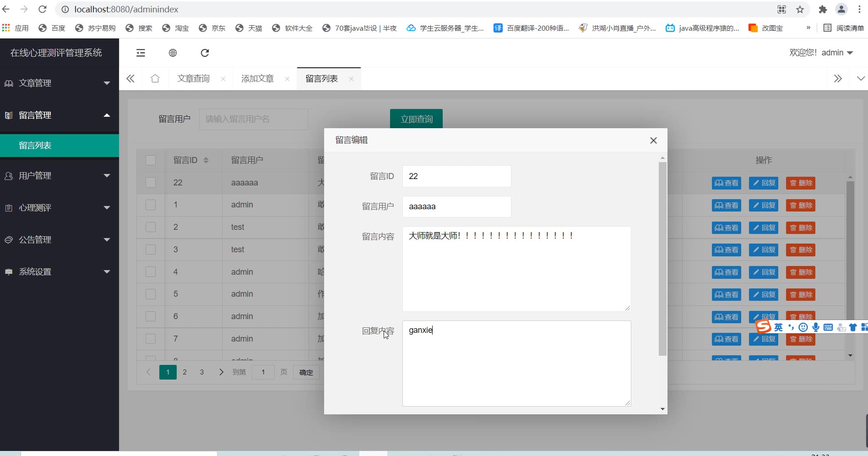Close the 文章查询 tab
Image resolution: width=868 pixels, height=456 pixels.
[x=223, y=79]
